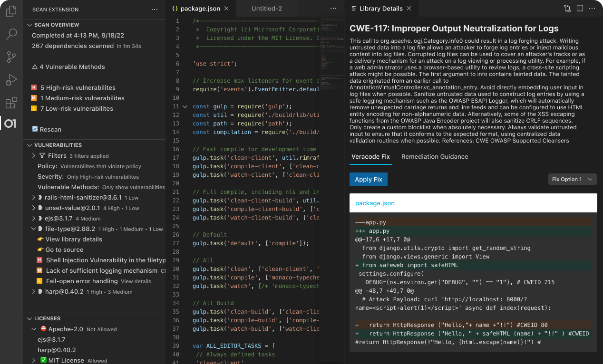The height and width of the screenshot is (364, 603).
Task: Click the split editor icon in Library Details
Action: pos(580,9)
